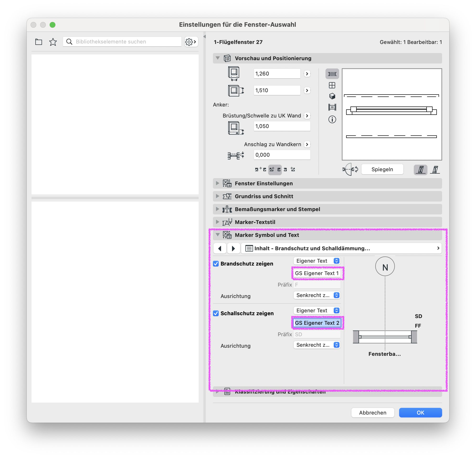Click the Marker Symbol und Text icon
Image resolution: width=476 pixels, height=458 pixels.
(x=227, y=235)
